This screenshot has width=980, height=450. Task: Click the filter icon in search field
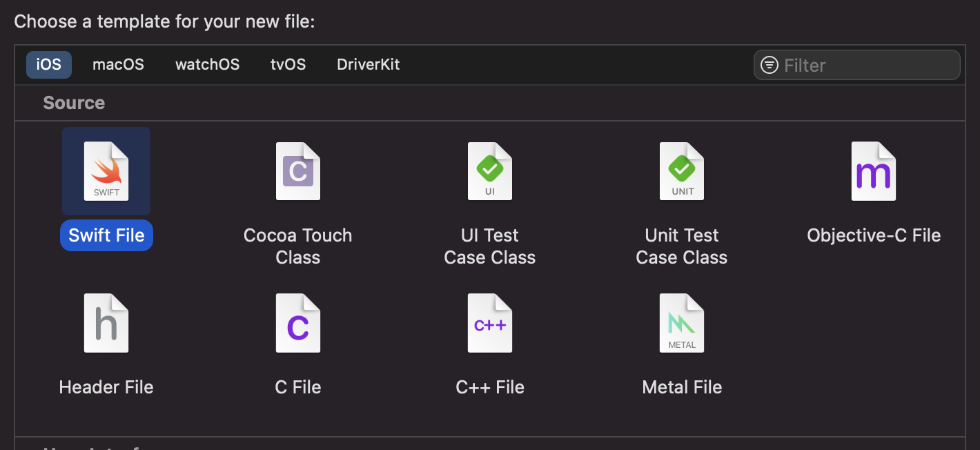click(769, 65)
